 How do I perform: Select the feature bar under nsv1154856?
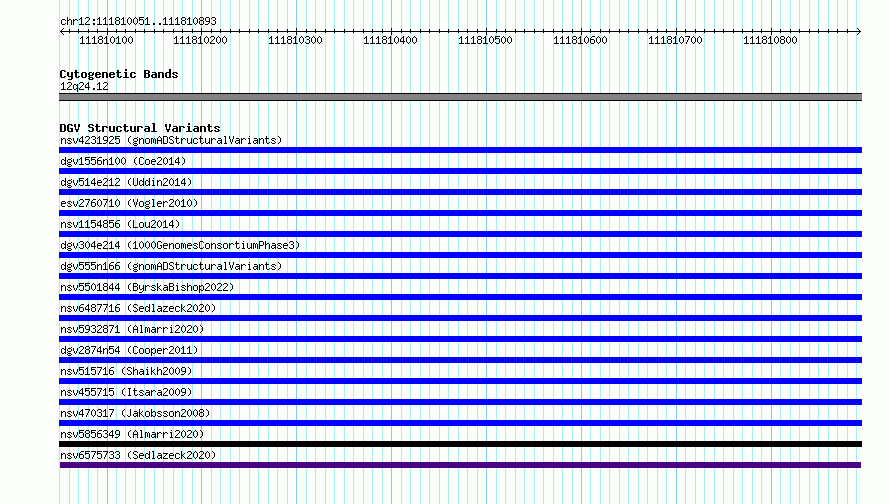pos(460,234)
